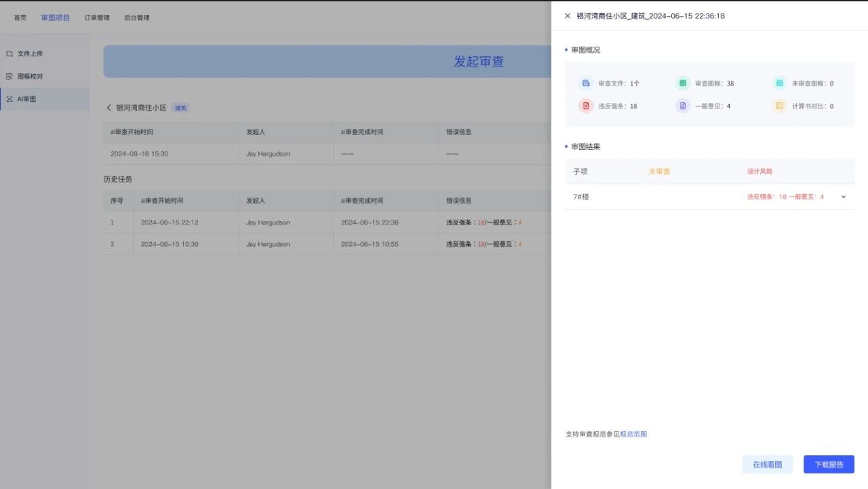Click the 在线看图 button
Viewport: 868px width, 489px height.
tap(767, 465)
